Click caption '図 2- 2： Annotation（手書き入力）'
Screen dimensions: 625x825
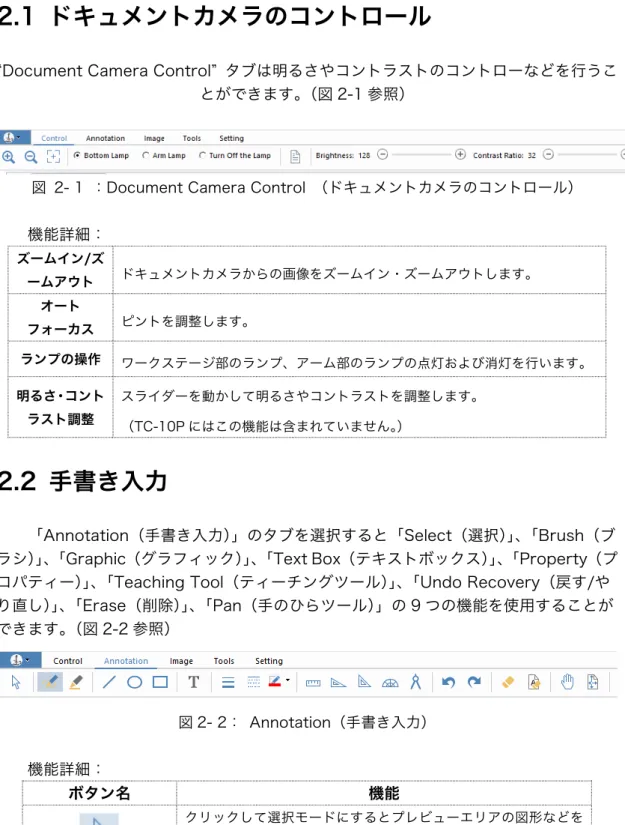[303, 722]
